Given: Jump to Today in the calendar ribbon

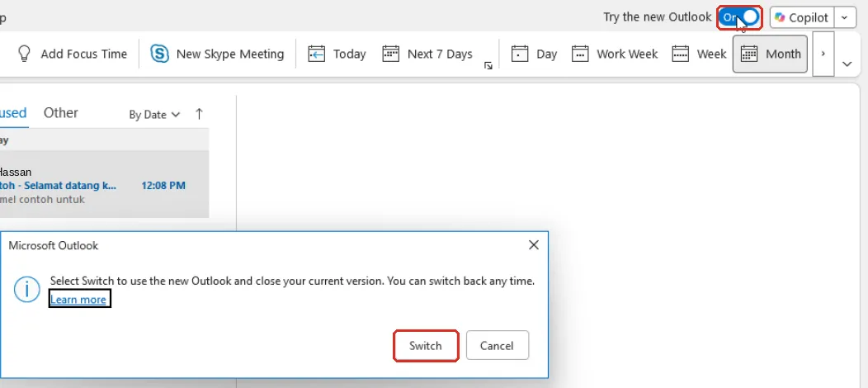Looking at the screenshot, I should 337,54.
